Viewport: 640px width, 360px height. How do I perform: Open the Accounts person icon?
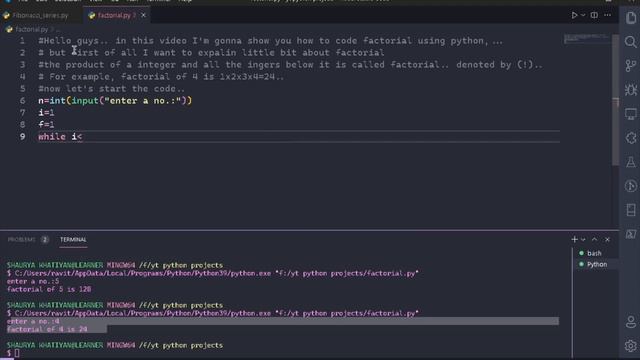(x=631, y=322)
